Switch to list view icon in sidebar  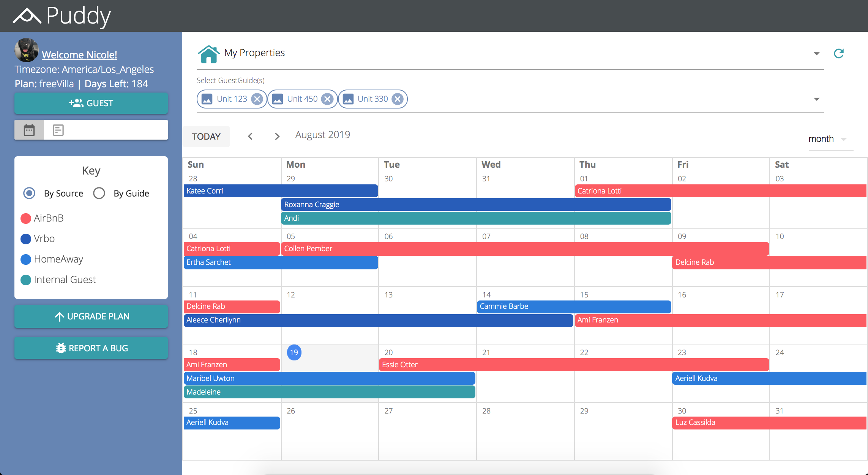[58, 130]
